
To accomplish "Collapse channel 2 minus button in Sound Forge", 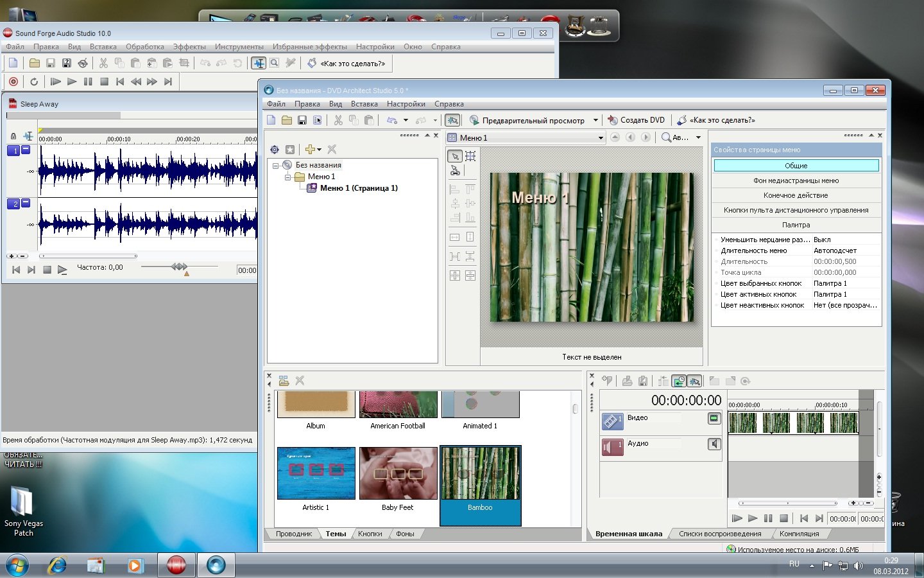I will click(x=26, y=203).
